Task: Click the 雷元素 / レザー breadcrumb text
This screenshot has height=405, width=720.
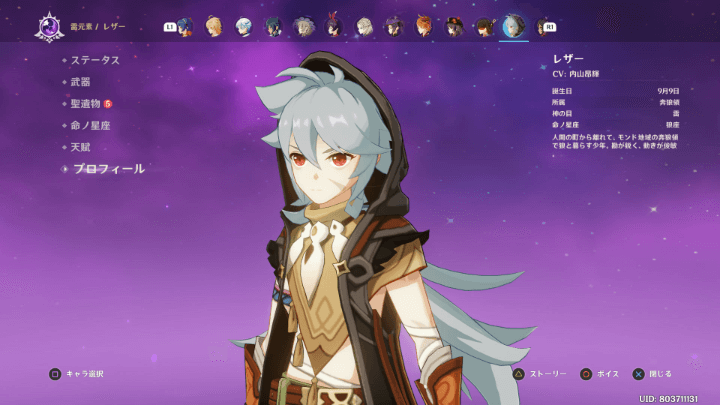Action: point(98,27)
